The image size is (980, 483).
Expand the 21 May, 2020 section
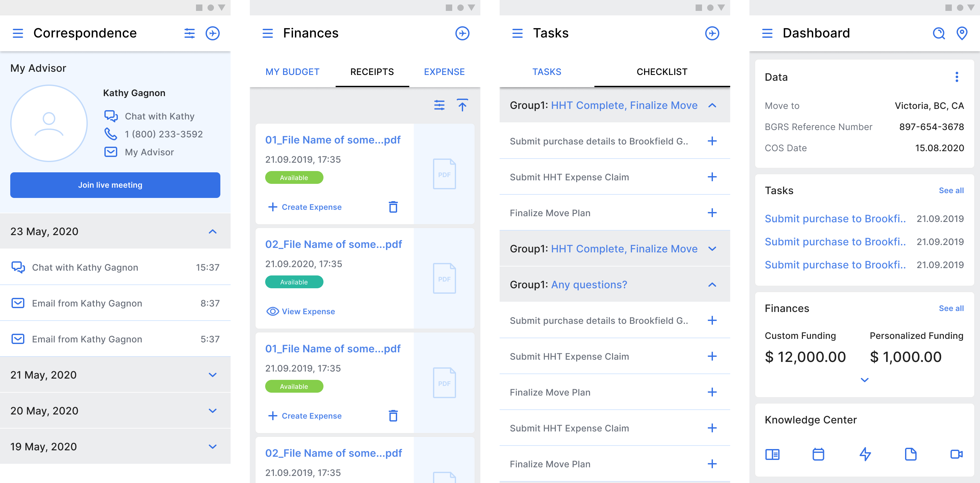(212, 375)
